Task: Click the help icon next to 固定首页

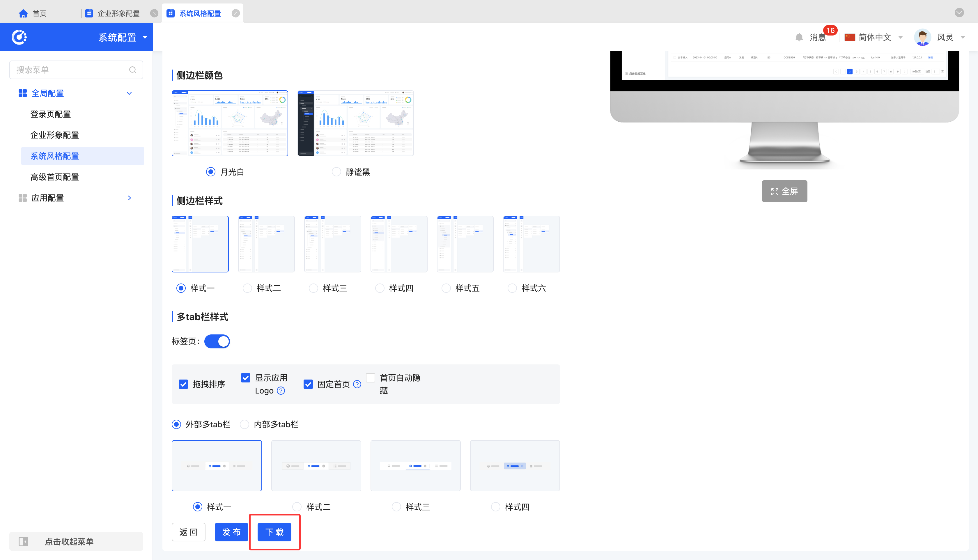Action: click(357, 384)
